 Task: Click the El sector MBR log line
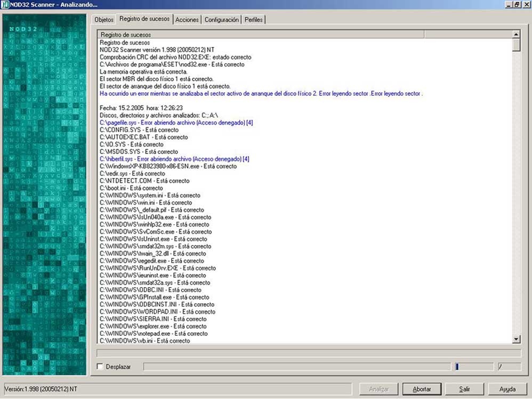click(x=156, y=79)
